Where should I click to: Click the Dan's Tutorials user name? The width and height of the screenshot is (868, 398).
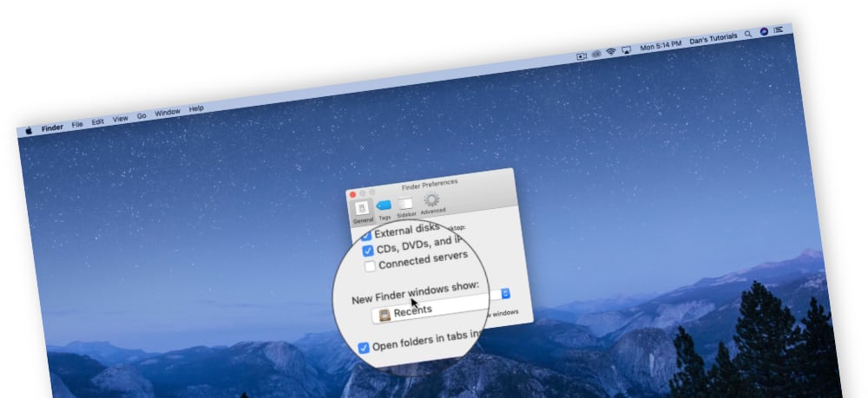[713, 37]
